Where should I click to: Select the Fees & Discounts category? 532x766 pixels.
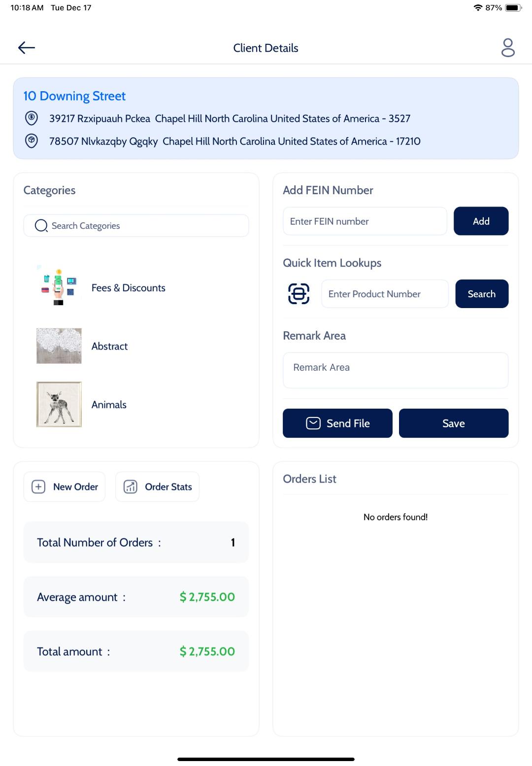click(128, 287)
